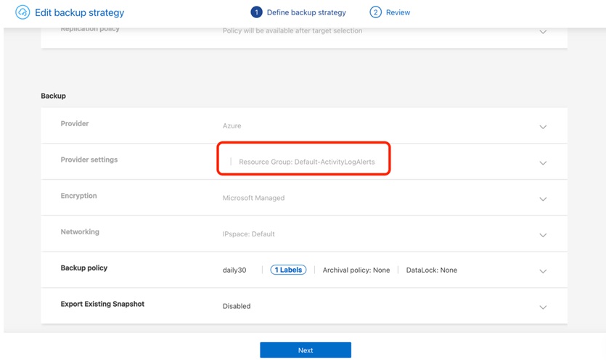The image size is (606, 364).
Task: Switch to the Review step
Action: point(398,12)
